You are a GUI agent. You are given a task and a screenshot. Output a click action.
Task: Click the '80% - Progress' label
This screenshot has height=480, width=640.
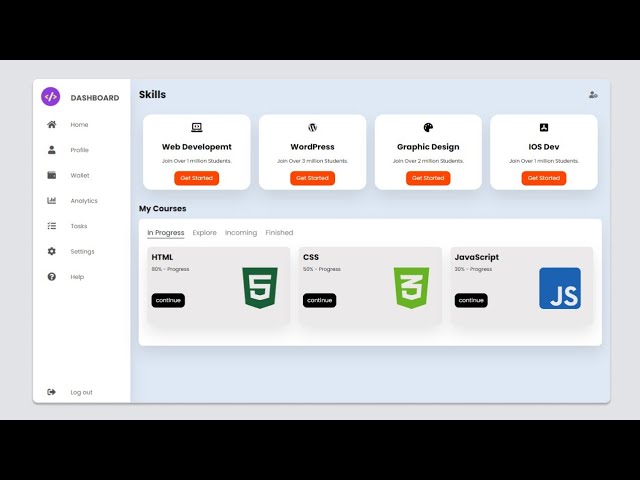coord(170,269)
